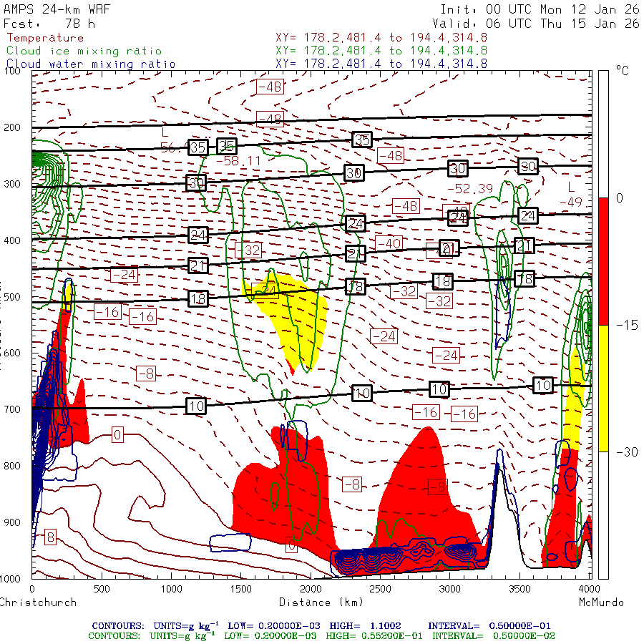Click the '-30' colorbar tick label
This screenshot has height=644, width=644.
[x=627, y=452]
